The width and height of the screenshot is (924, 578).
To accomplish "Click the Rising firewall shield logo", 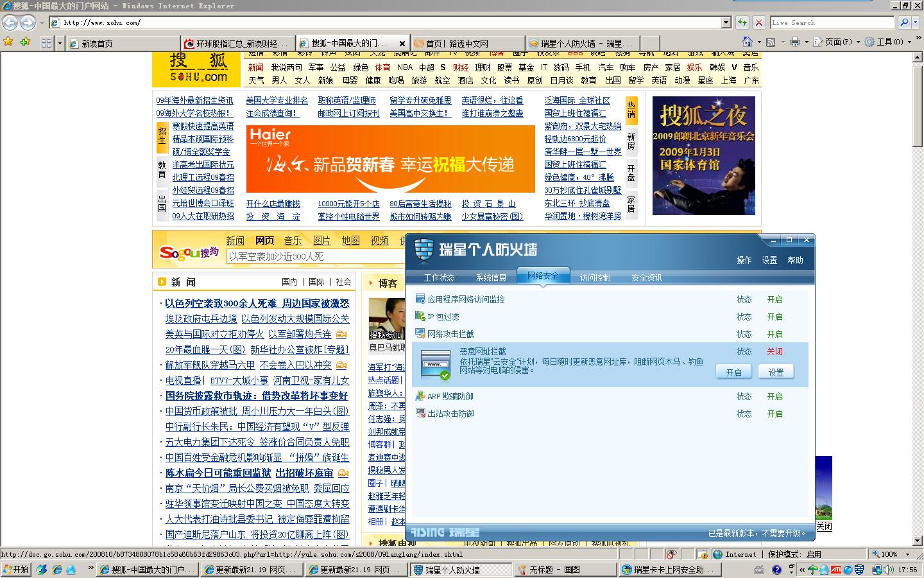I will point(424,249).
